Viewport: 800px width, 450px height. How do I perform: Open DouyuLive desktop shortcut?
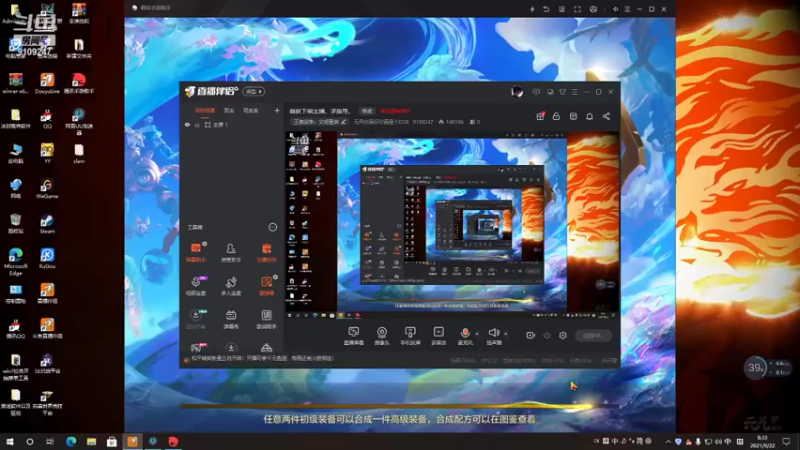tap(47, 84)
